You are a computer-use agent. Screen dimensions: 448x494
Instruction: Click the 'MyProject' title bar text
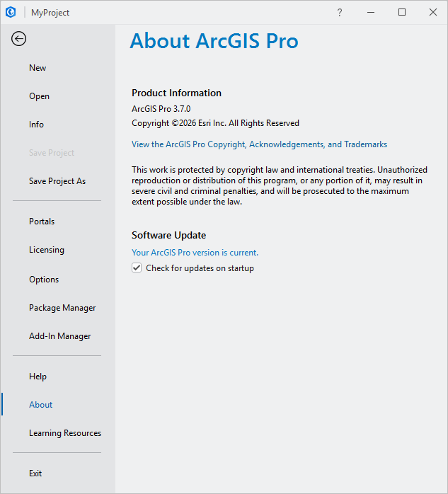click(x=50, y=13)
